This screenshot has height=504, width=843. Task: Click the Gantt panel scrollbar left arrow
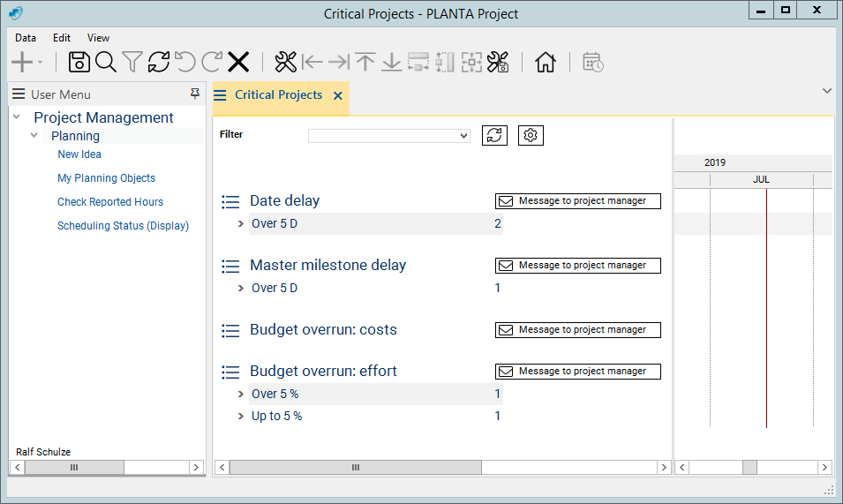681,468
